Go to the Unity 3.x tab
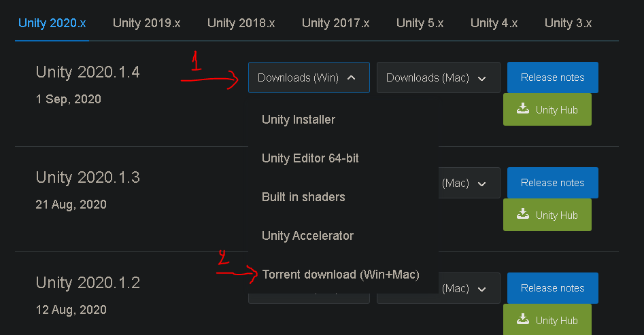Viewport: 644px width, 335px height. (568, 23)
